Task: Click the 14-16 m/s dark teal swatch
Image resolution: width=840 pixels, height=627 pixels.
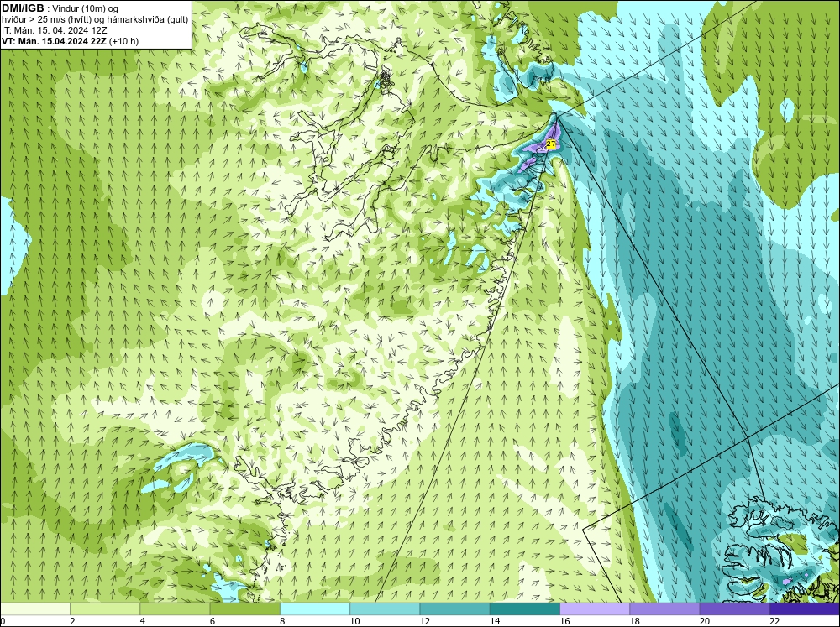Action: [x=525, y=609]
